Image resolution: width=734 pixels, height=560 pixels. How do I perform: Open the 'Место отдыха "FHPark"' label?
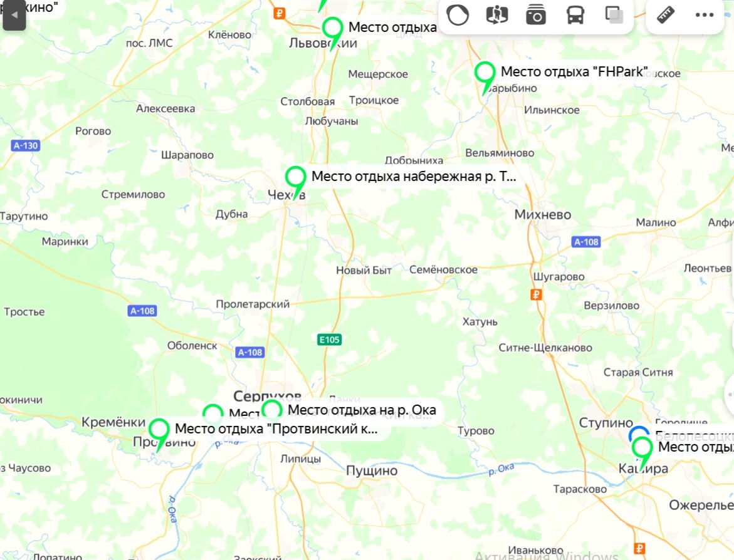[574, 71]
